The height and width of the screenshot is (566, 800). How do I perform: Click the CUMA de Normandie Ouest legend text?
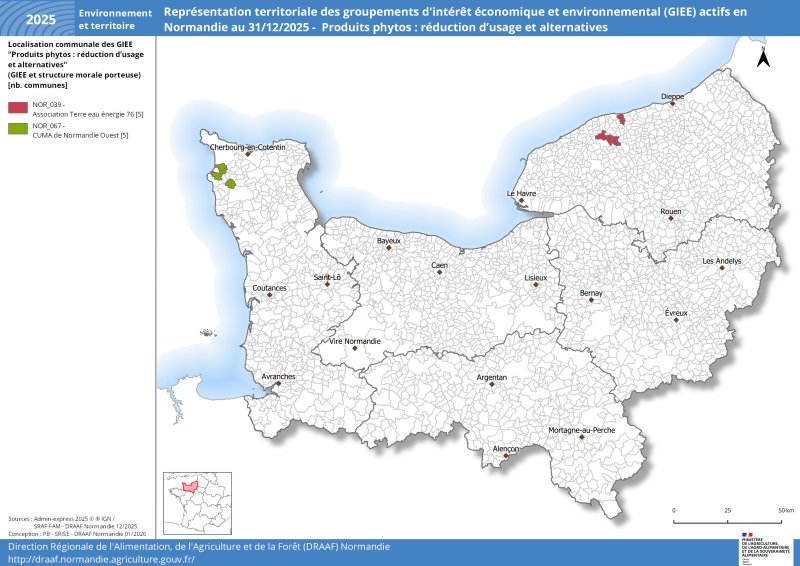tap(80, 135)
